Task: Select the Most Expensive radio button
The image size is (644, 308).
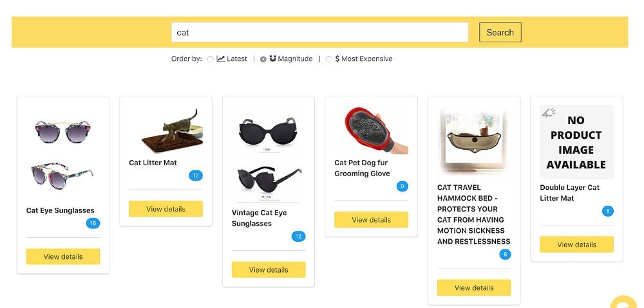Action: tap(329, 59)
